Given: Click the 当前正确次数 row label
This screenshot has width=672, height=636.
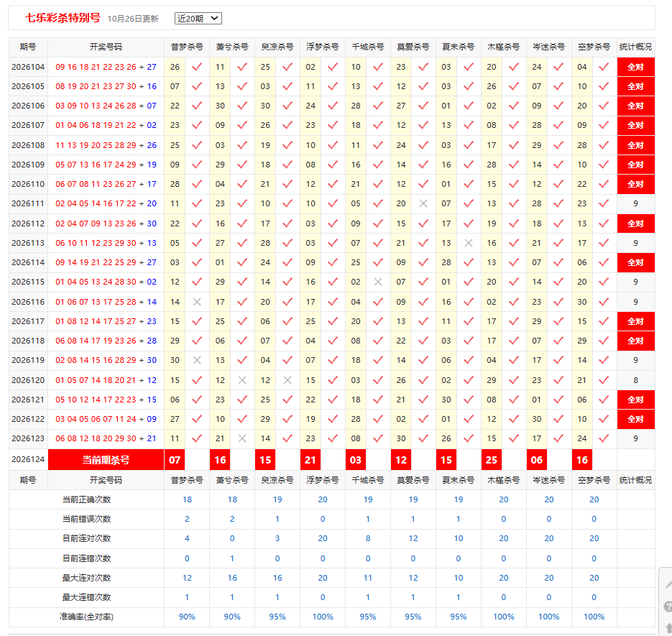Looking at the screenshot, I should pos(86,499).
